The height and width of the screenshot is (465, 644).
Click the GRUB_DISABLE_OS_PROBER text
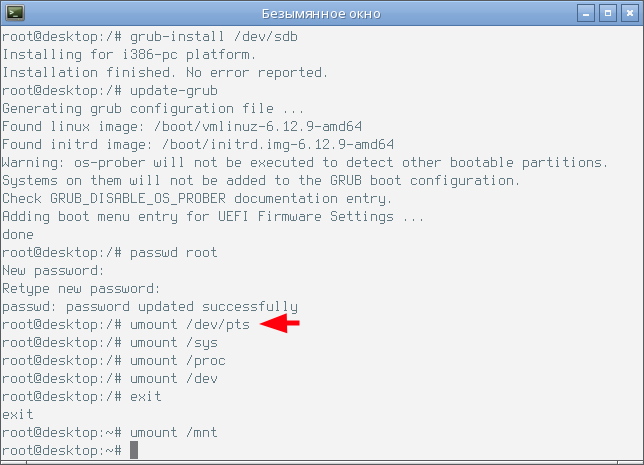138,199
